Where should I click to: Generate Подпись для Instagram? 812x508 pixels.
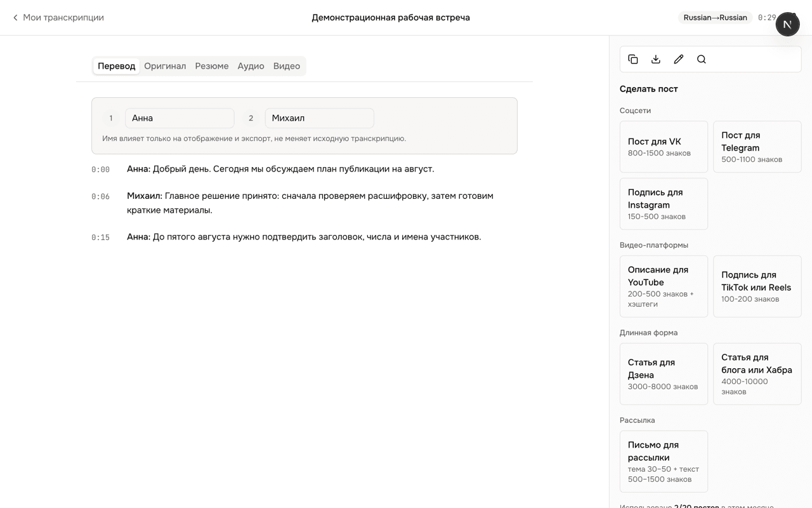(664, 204)
